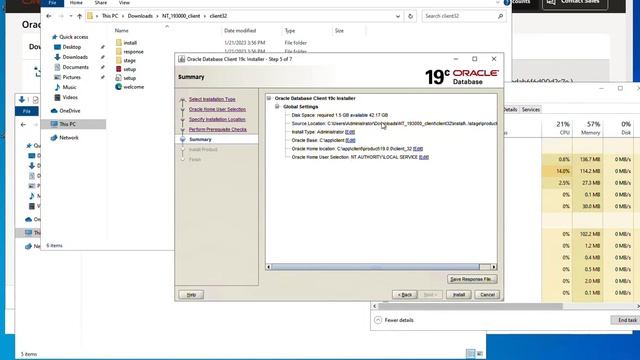Open Specify Installation Location step
The height and width of the screenshot is (360, 640).
[x=217, y=119]
